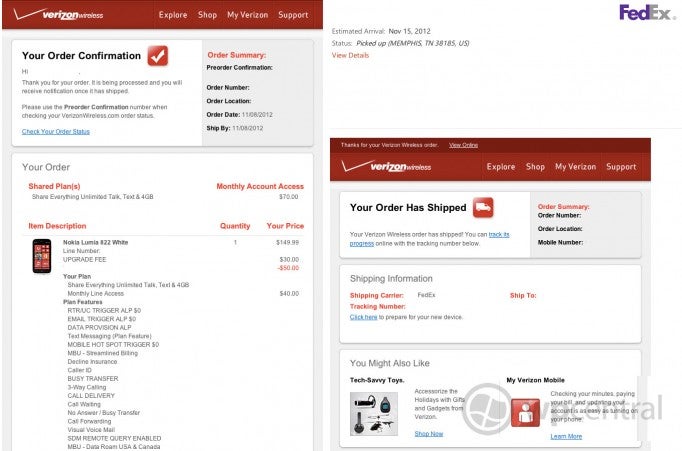Click the 'Shared Plan(s)' heading
This screenshot has height=451, width=682.
point(54,186)
